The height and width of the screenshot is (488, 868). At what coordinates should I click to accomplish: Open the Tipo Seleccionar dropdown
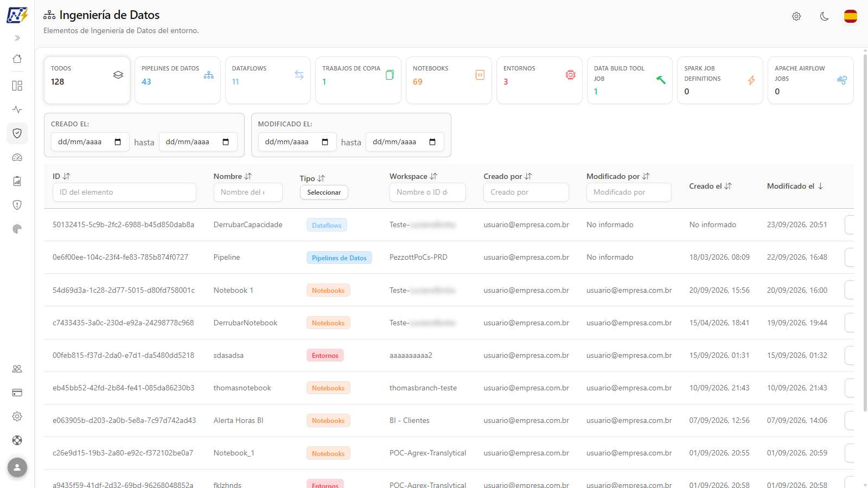(x=324, y=192)
